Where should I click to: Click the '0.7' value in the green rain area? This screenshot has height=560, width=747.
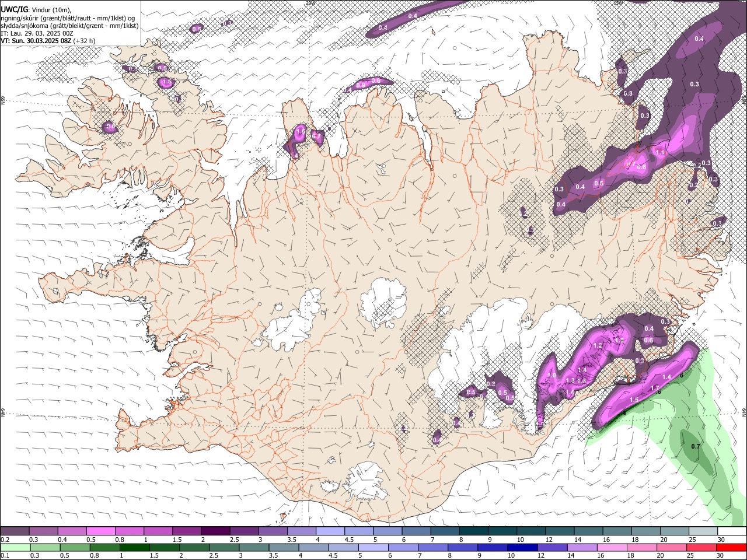[x=695, y=447]
